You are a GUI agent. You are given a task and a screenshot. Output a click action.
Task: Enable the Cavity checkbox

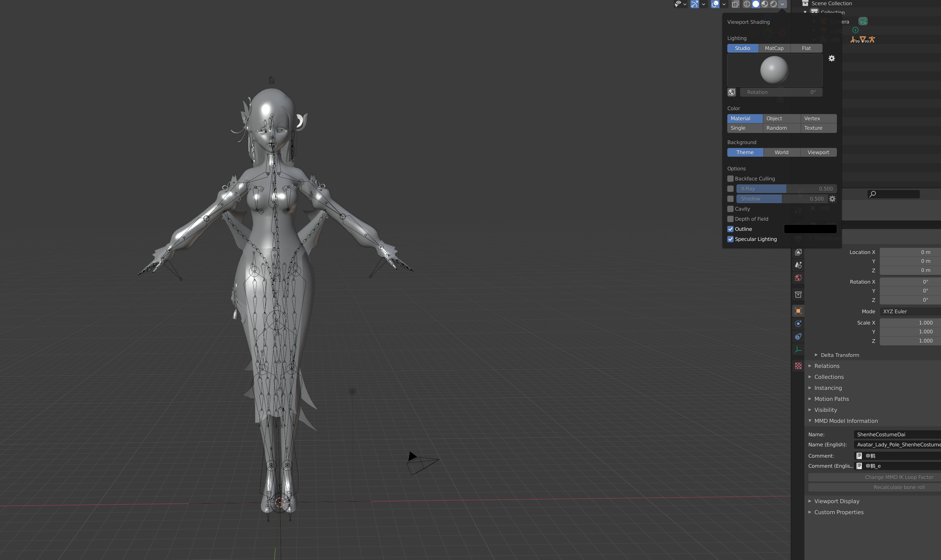[x=730, y=209]
